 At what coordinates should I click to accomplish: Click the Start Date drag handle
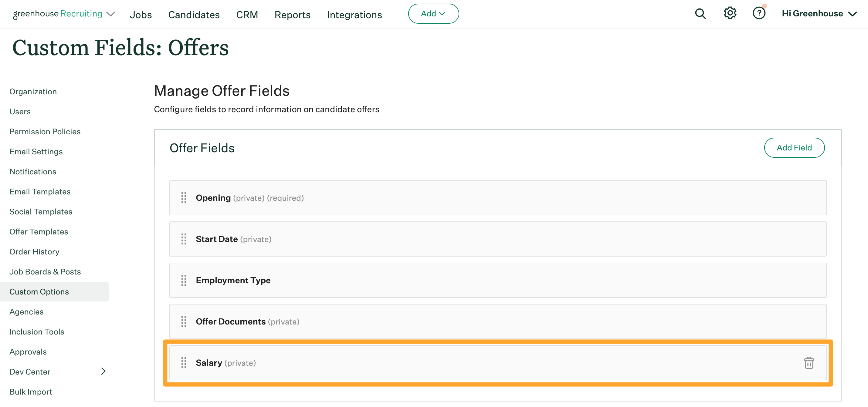click(x=184, y=239)
